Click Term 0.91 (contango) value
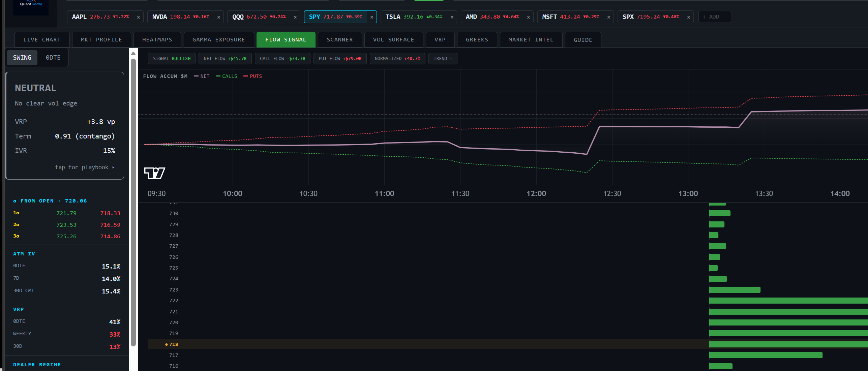The height and width of the screenshot is (371, 868). 85,136
